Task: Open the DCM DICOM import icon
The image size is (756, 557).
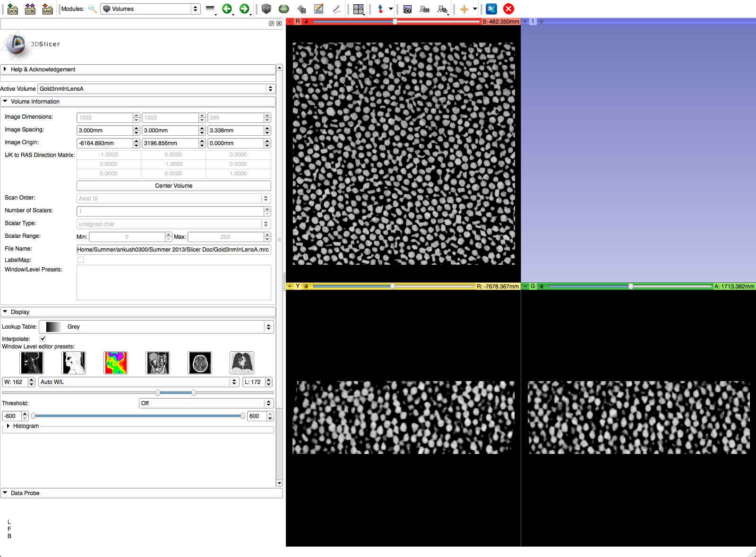Action: click(x=30, y=9)
